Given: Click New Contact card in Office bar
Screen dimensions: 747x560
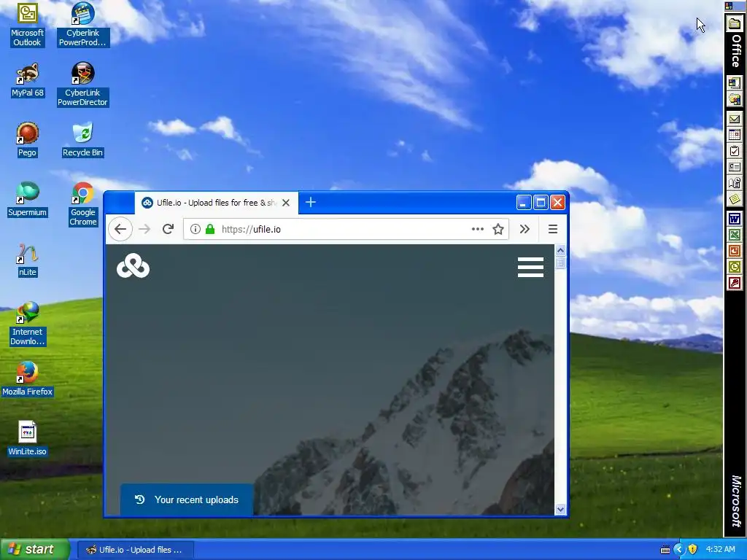Looking at the screenshot, I should point(735,167).
